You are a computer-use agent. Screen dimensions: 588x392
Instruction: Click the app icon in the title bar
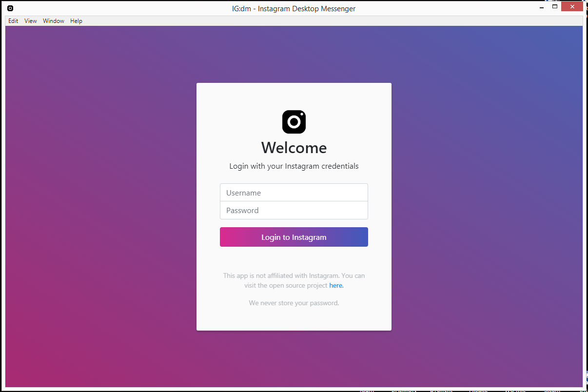pyautogui.click(x=10, y=8)
